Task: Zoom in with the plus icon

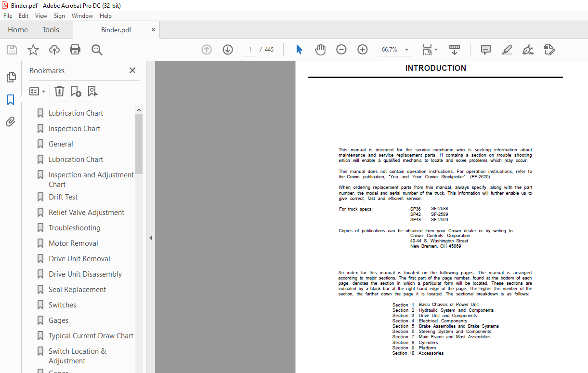Action: coord(363,50)
